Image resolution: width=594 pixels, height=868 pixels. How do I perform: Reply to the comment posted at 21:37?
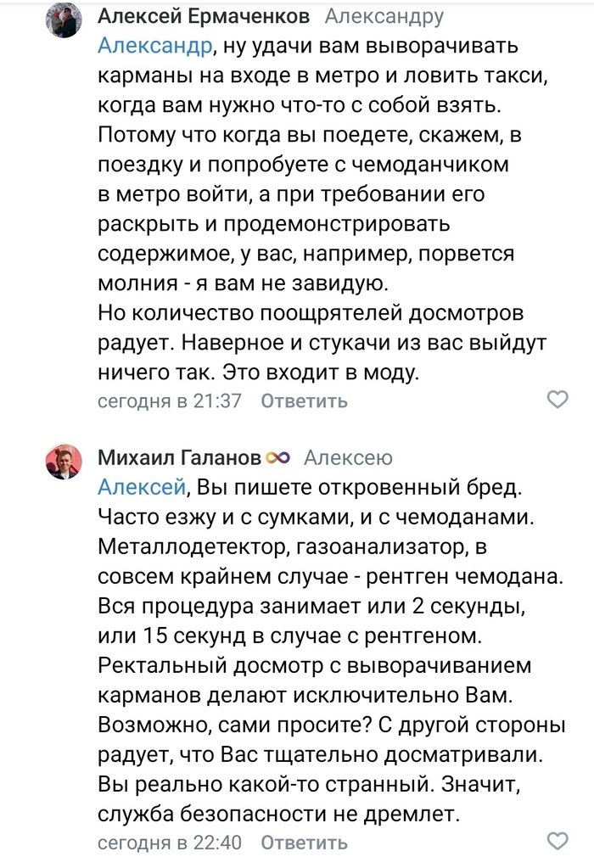304,401
